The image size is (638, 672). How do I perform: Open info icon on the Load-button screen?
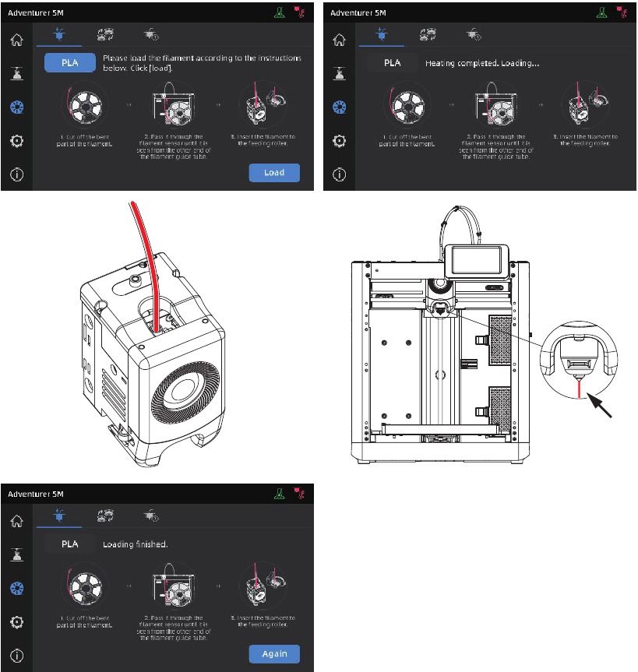point(16,174)
